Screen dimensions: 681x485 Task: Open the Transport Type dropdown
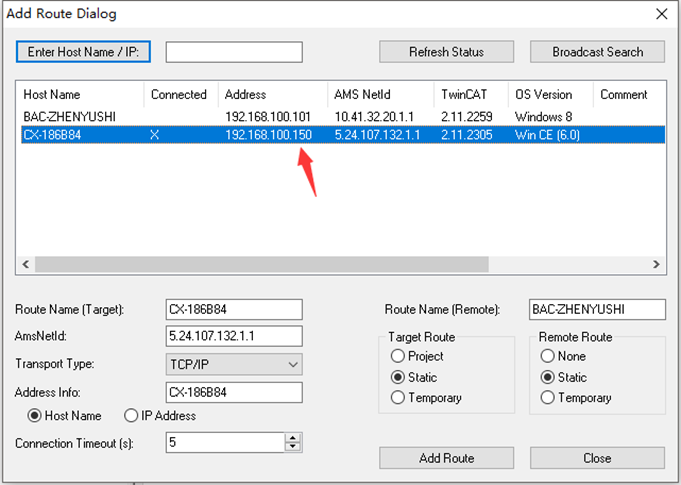pos(234,364)
